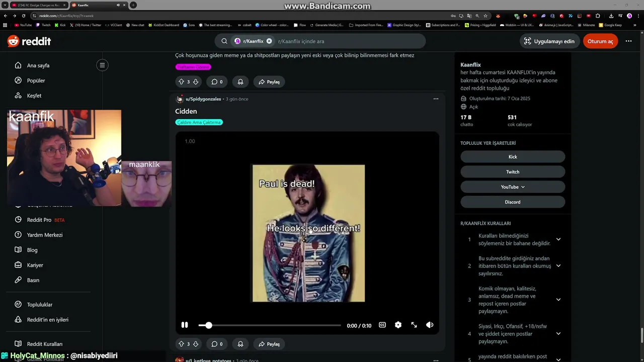Switch to the RC Dodge Charger YouTube tab
Viewport: 644px width, 362px height.
(x=38, y=5)
